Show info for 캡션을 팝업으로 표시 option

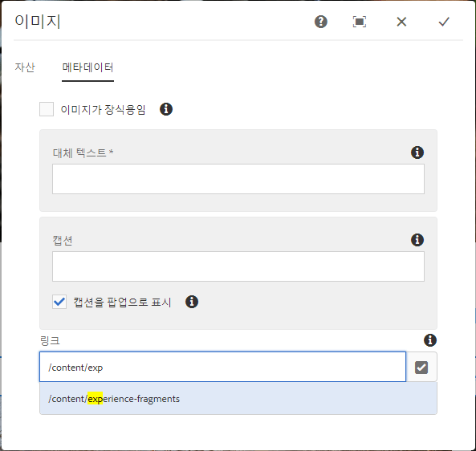tap(192, 302)
